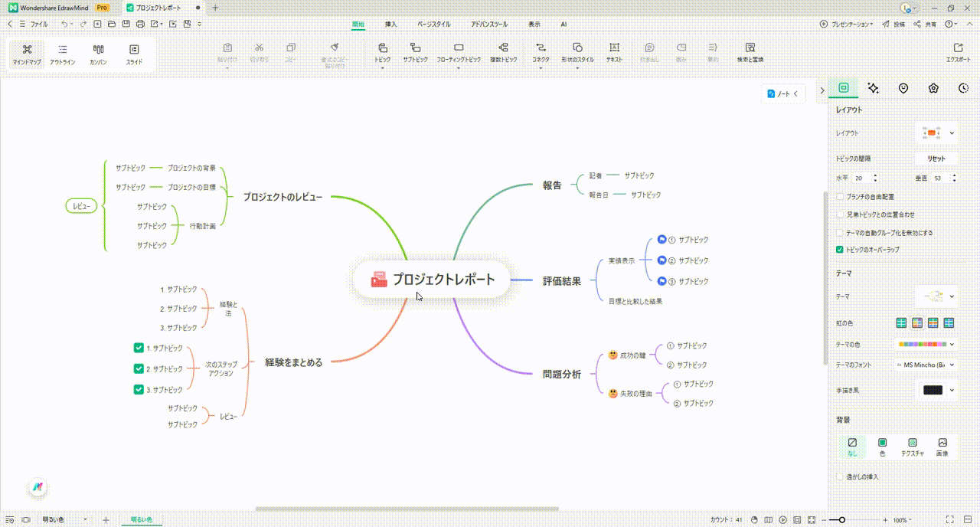
Task: Open the テーマのフォント dropdown
Action: click(x=924, y=365)
